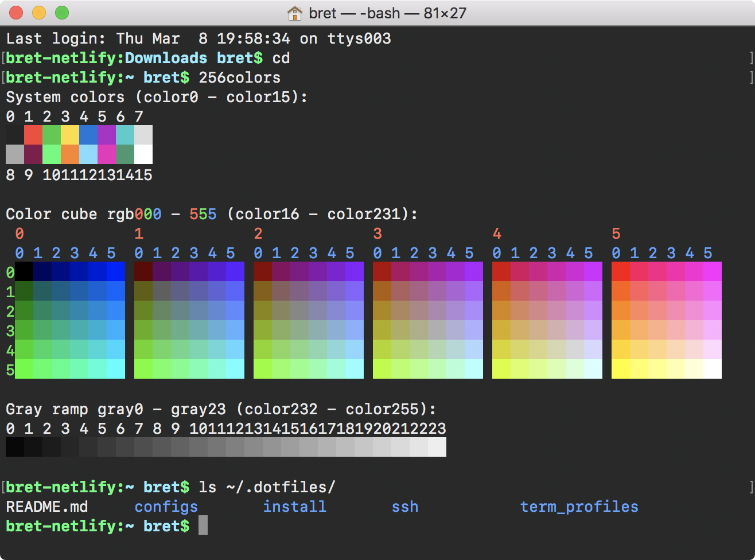Viewport: 755px width, 560px height.
Task: Select the ssh directory in the listing
Action: 404,507
